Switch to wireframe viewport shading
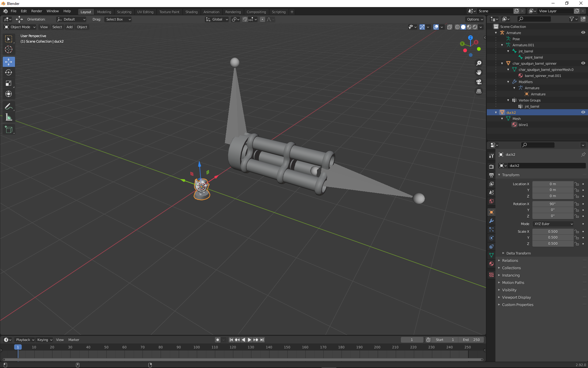Viewport: 588px width, 368px height. coord(457,27)
